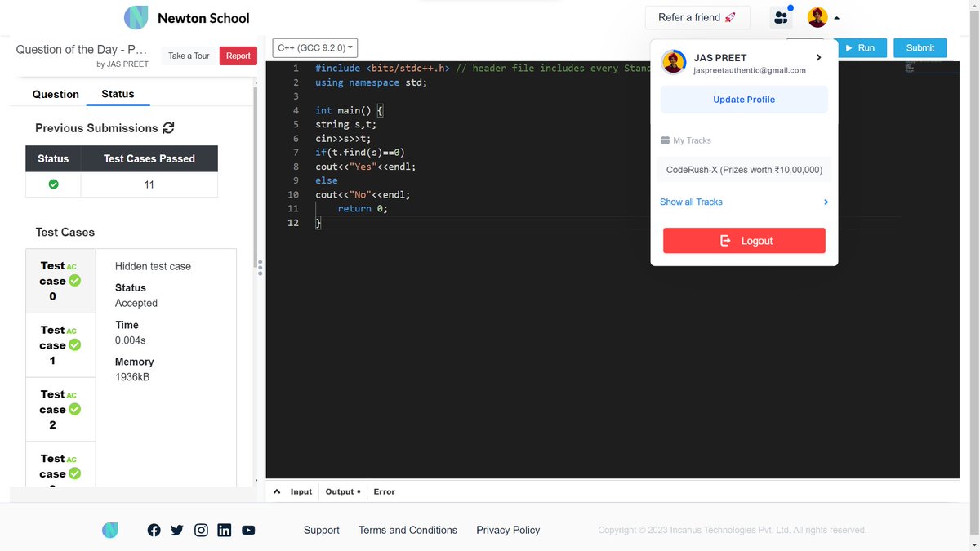Click the people icon with blue notification dot
980x551 pixels.
pyautogui.click(x=780, y=16)
